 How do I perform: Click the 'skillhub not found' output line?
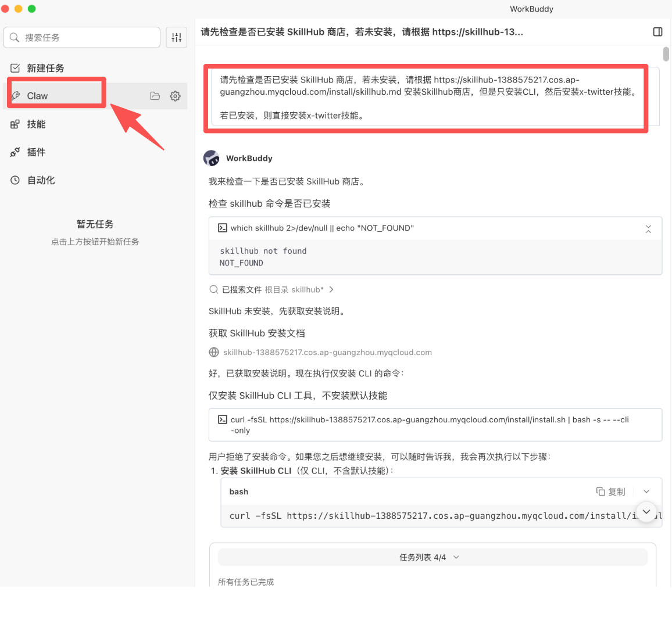pos(263,251)
